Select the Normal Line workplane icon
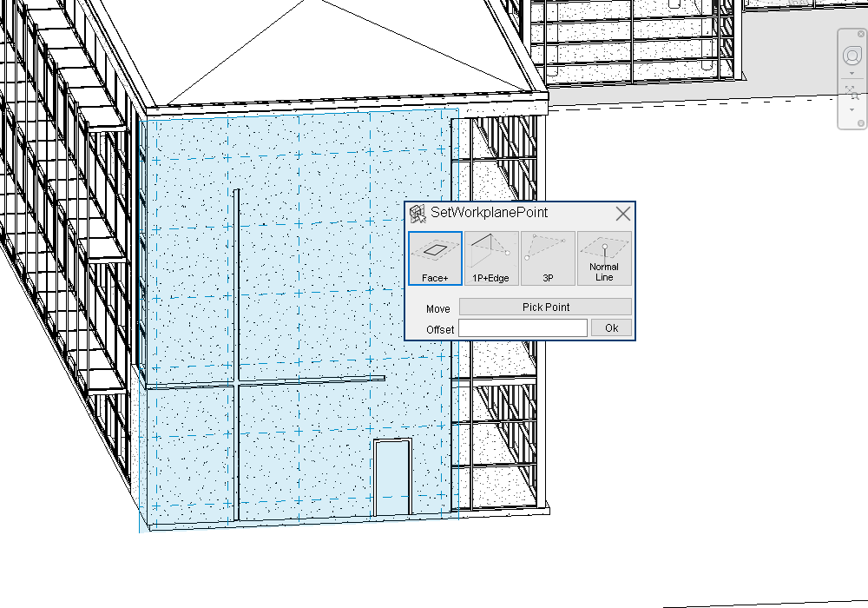 (604, 257)
